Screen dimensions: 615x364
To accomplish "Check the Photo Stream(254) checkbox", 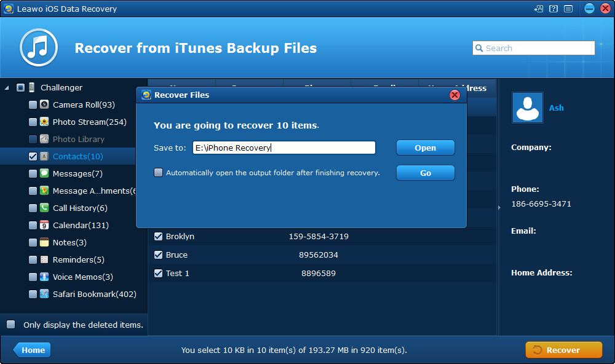I will pos(33,122).
